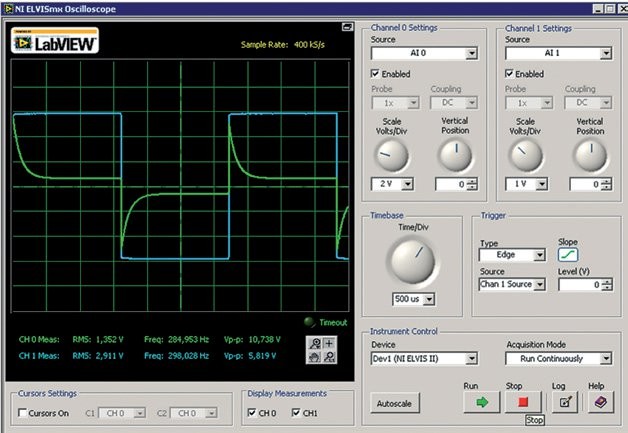Click the oscilloscope waveform graph display
Image resolution: width=628 pixels, height=433 pixels.
click(x=180, y=186)
